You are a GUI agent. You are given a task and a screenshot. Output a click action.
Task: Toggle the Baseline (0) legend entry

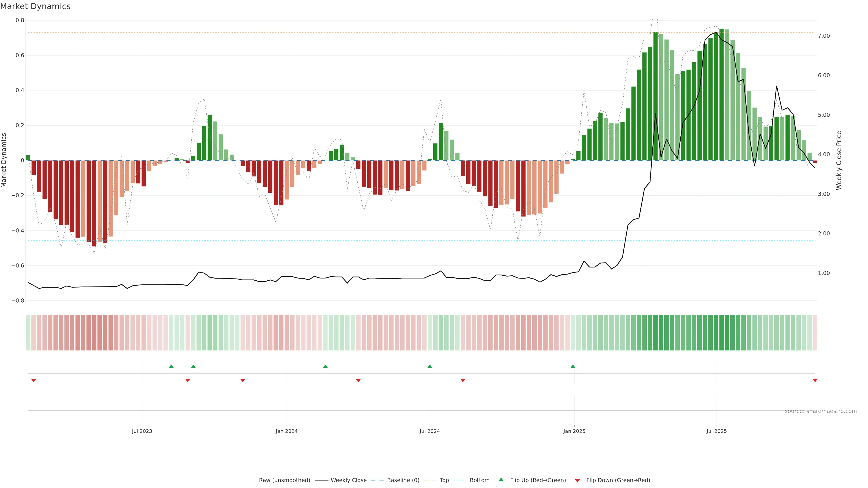[403, 480]
